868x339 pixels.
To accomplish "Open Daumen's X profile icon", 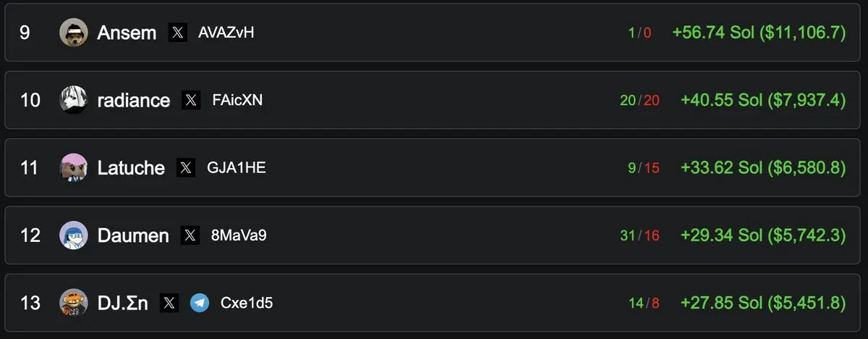I will coord(190,235).
